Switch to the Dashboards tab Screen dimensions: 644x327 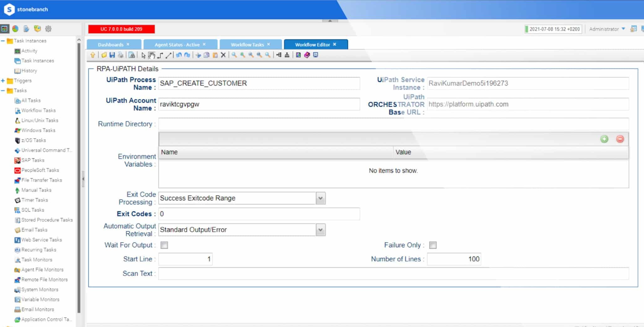click(x=111, y=45)
